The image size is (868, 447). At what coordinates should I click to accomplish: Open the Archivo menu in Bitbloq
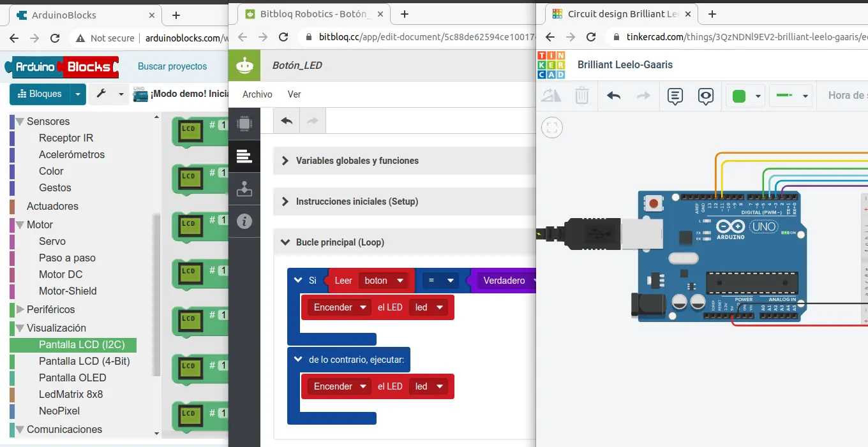257,94
